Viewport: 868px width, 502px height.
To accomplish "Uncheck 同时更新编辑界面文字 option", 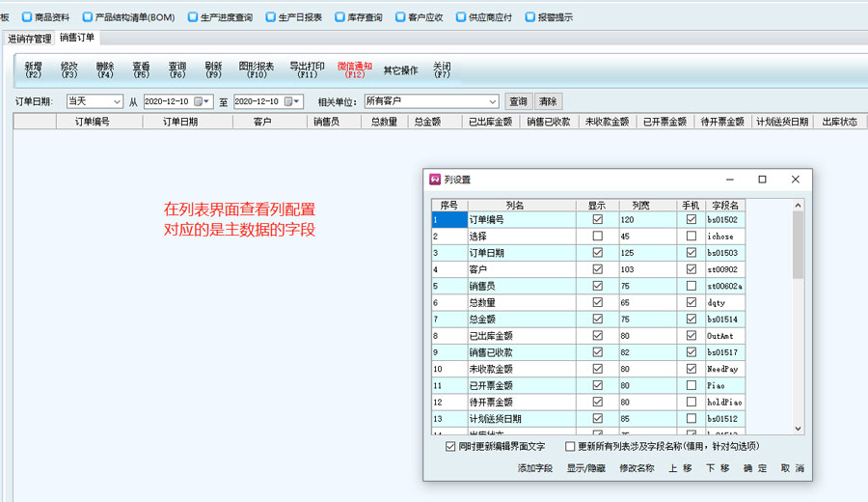I will point(450,447).
